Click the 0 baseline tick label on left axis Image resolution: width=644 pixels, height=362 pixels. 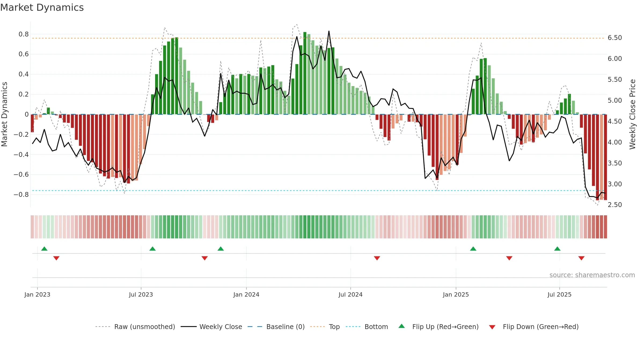click(27, 114)
